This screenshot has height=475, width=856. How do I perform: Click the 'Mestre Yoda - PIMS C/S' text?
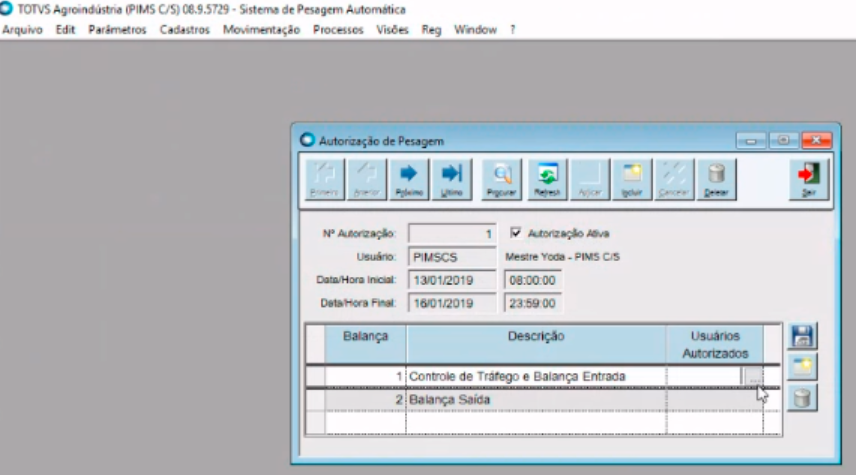tap(562, 257)
